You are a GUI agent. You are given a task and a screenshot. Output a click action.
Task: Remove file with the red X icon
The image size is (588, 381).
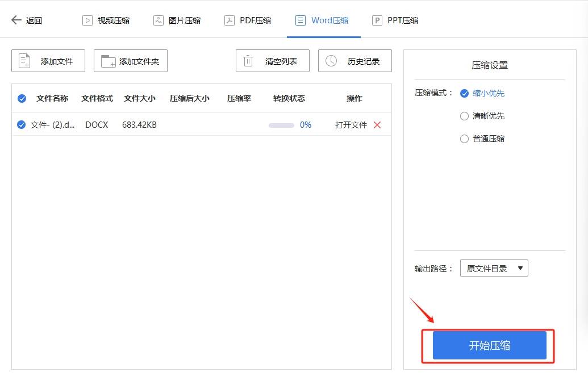(377, 125)
